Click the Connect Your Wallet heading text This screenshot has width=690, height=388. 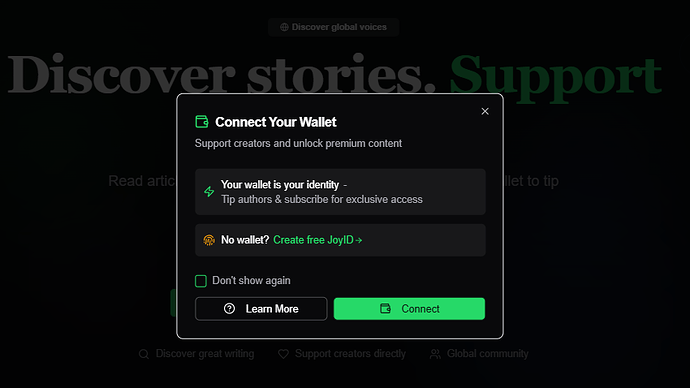click(276, 122)
